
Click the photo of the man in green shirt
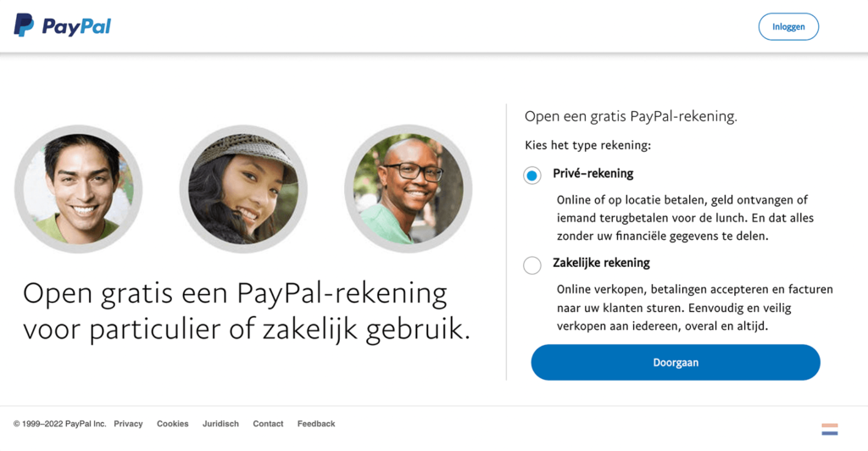pos(79,189)
